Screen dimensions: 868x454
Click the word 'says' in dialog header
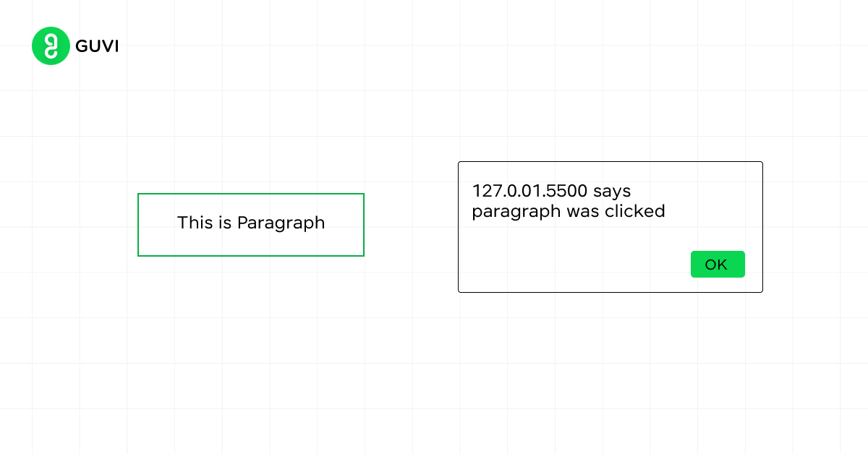tap(612, 192)
